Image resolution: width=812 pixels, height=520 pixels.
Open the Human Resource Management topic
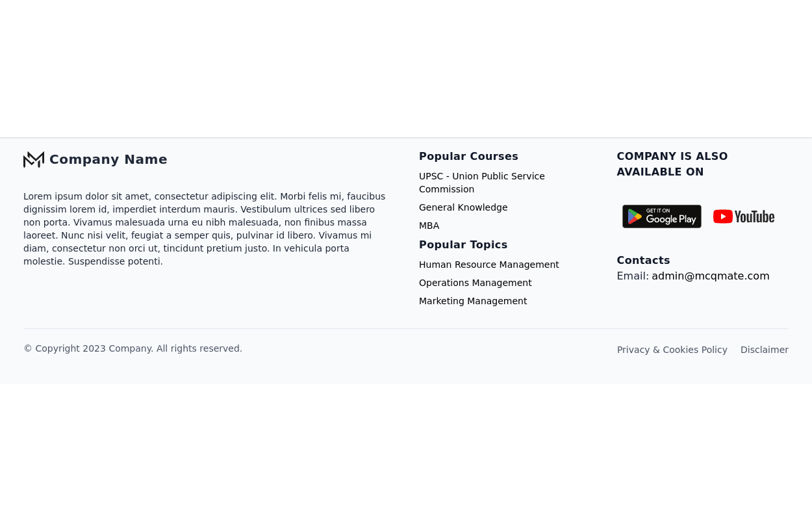click(489, 265)
